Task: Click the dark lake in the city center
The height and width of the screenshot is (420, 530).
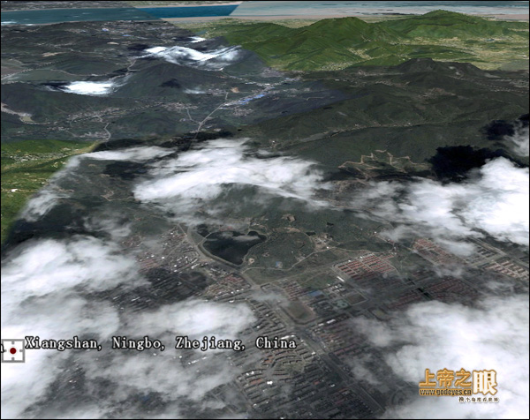Action: [x=233, y=244]
